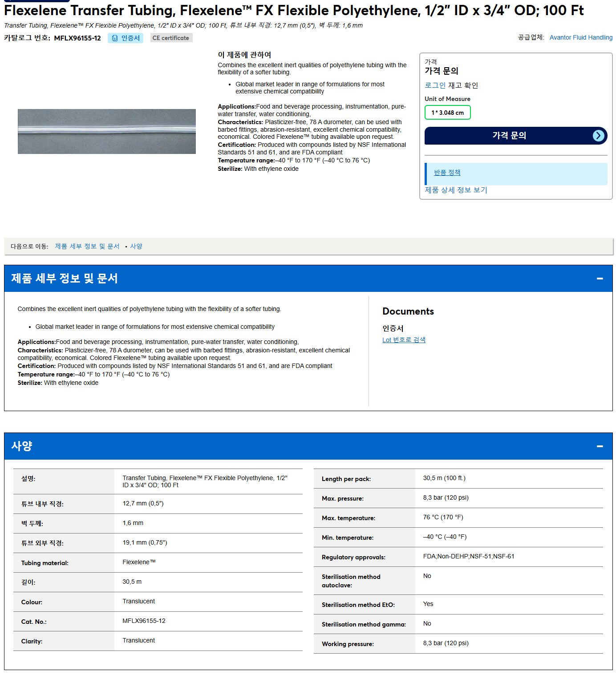The width and height of the screenshot is (616, 679).
Task: Click the No value for gamma sterilisation
Action: click(427, 624)
